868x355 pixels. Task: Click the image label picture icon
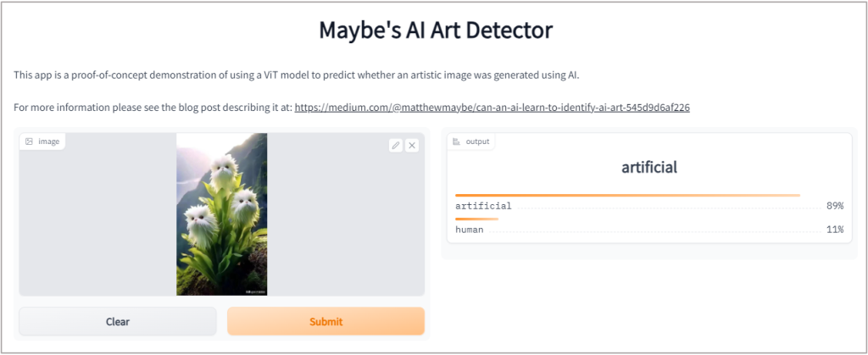(30, 141)
